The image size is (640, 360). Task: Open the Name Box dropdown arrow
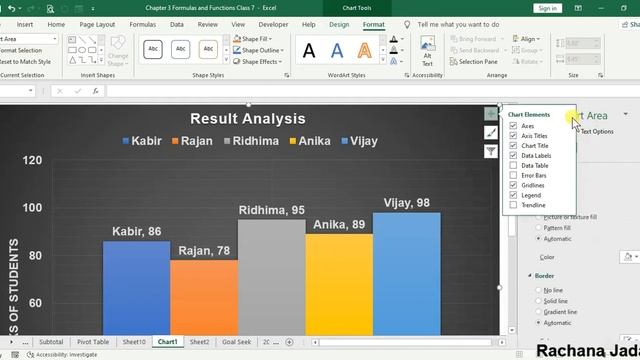click(31, 91)
